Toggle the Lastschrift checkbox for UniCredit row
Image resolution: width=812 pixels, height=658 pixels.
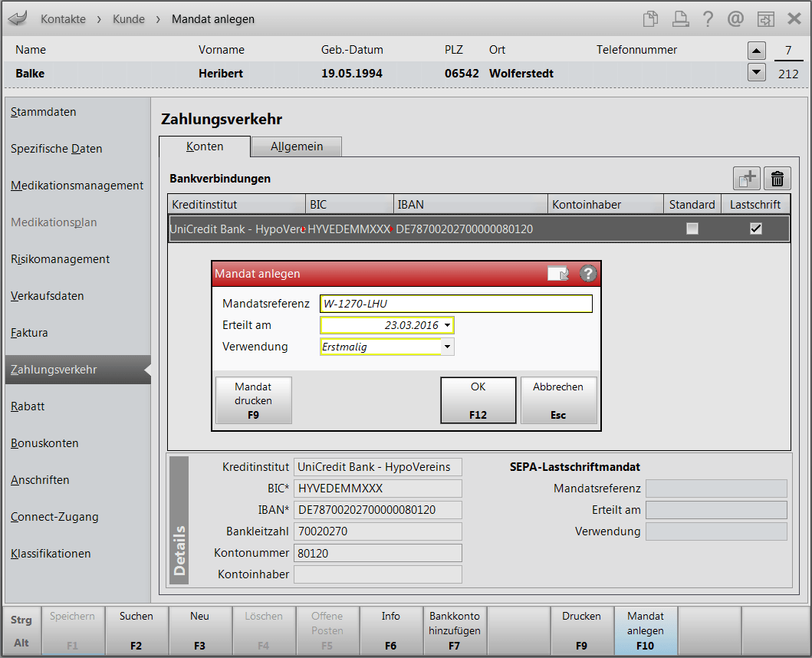755,229
